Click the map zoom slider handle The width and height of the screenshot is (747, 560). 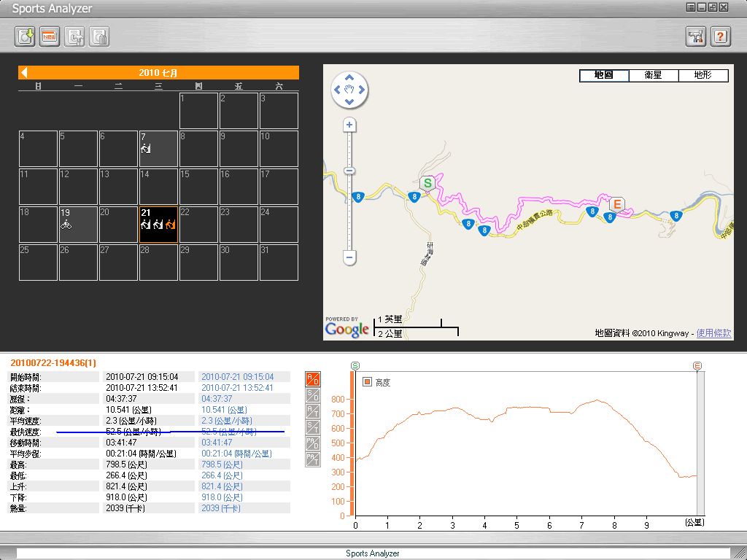[x=349, y=171]
